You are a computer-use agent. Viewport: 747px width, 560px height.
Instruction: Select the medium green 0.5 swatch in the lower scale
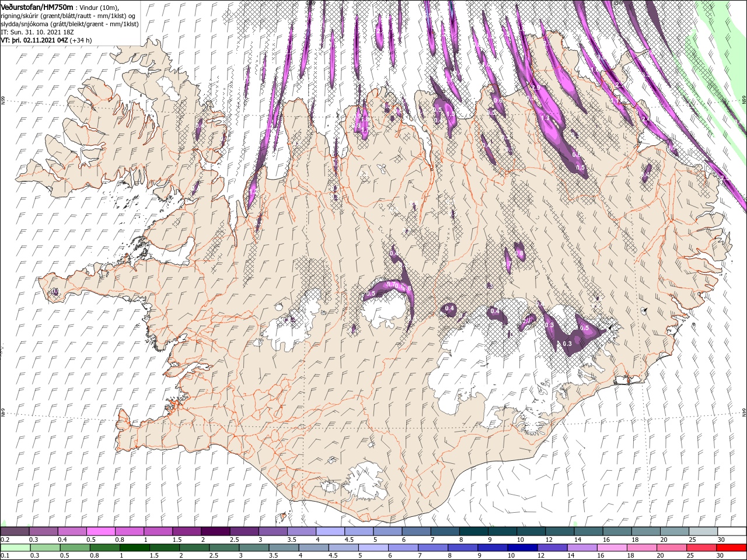coord(75,548)
